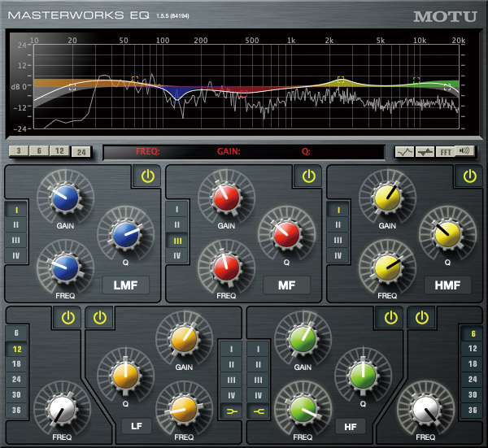
Task: Click the white low-cut FREQ knob
Action: [63, 410]
